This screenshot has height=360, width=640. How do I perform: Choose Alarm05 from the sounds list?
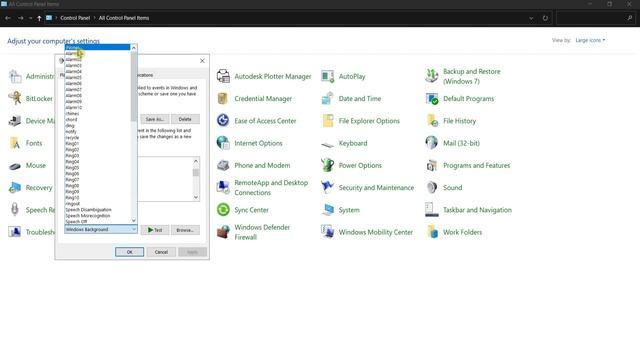(98, 78)
